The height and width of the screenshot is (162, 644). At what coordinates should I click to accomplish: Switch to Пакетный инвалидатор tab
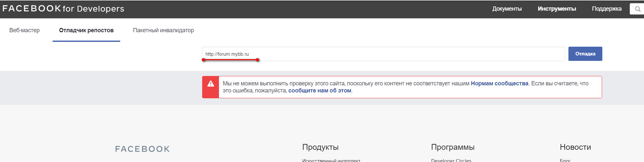click(163, 30)
